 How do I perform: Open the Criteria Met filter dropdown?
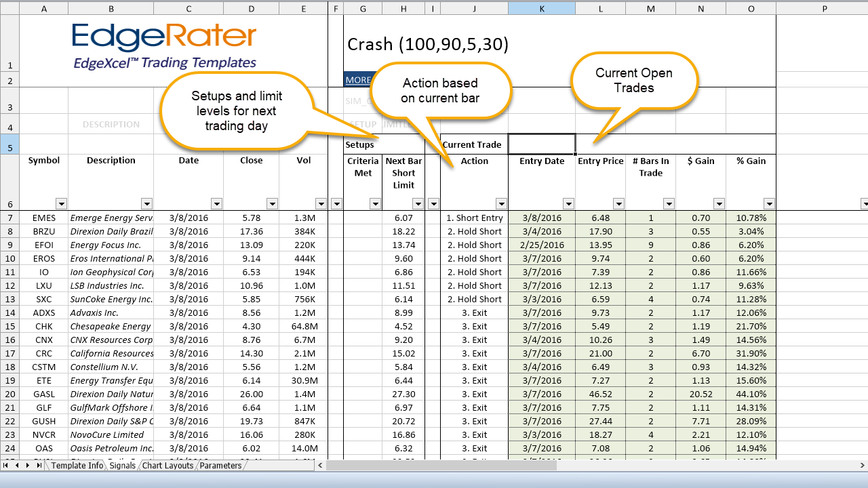[x=375, y=203]
